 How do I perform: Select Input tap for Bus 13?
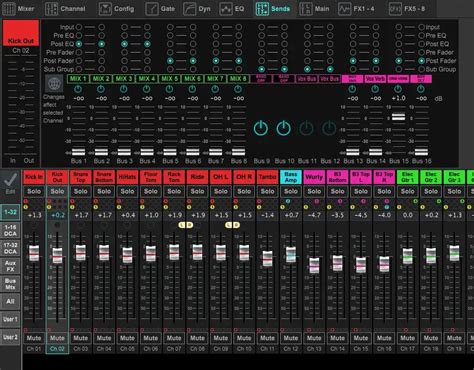[353, 27]
